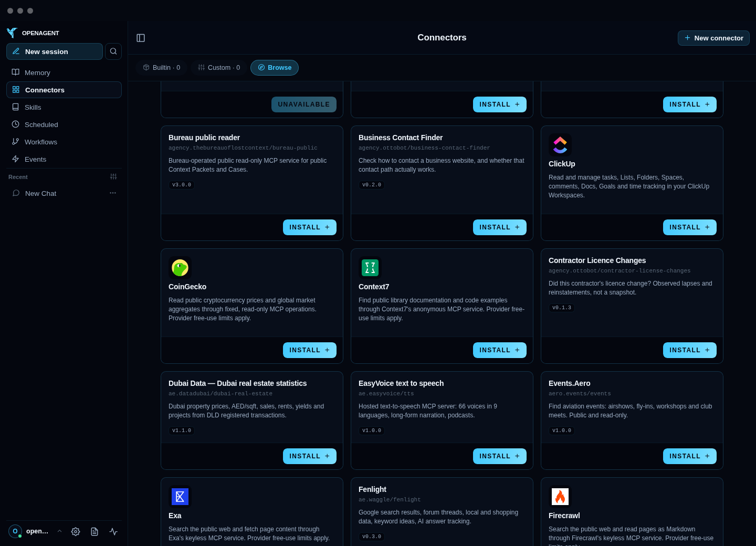Open Memory in the sidebar
The image size is (756, 546).
click(x=64, y=72)
